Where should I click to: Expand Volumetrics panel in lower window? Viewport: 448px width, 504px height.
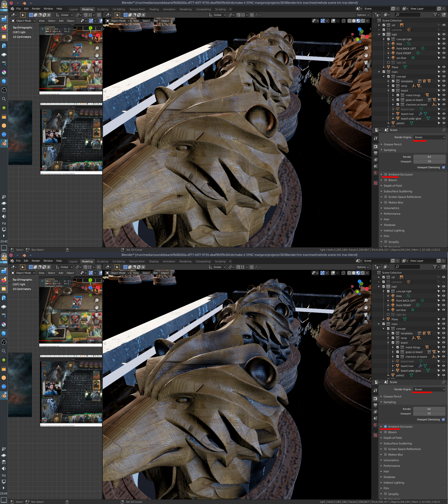coord(381,460)
